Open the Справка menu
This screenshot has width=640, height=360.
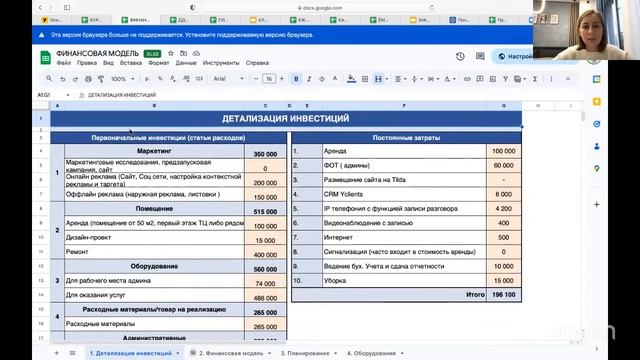(x=257, y=63)
